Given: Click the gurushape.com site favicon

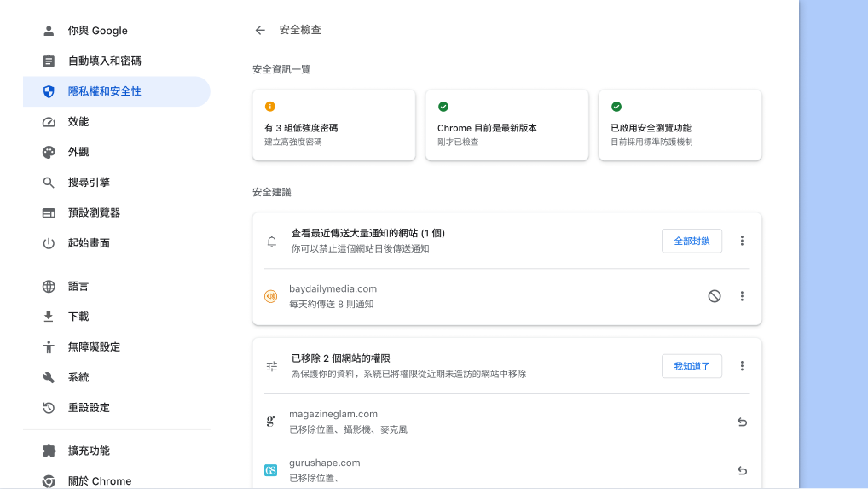Looking at the screenshot, I should [270, 470].
